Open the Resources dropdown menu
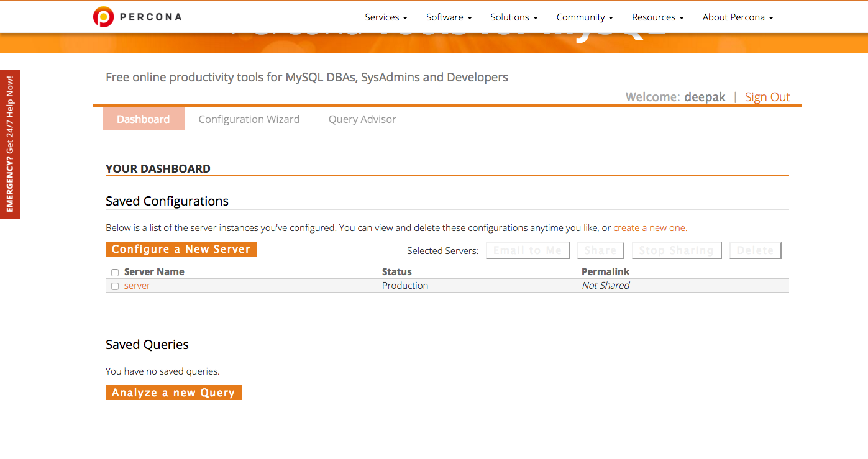The width and height of the screenshot is (868, 459). [x=657, y=17]
